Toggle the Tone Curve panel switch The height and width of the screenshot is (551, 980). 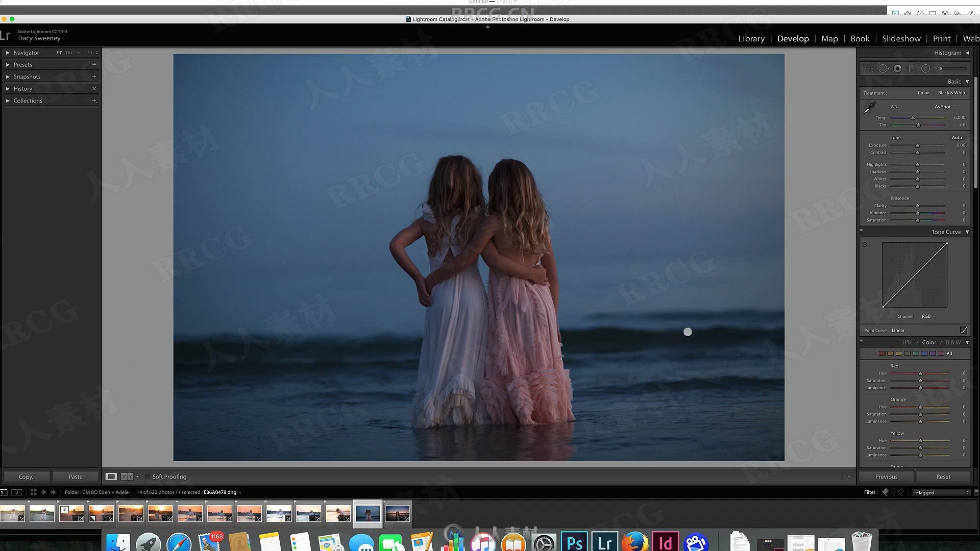(x=862, y=231)
